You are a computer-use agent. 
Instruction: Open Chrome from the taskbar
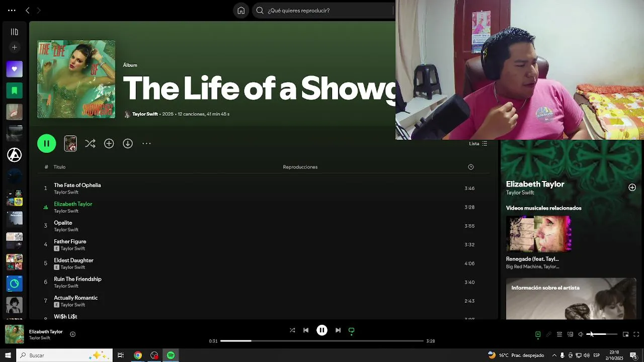137,355
